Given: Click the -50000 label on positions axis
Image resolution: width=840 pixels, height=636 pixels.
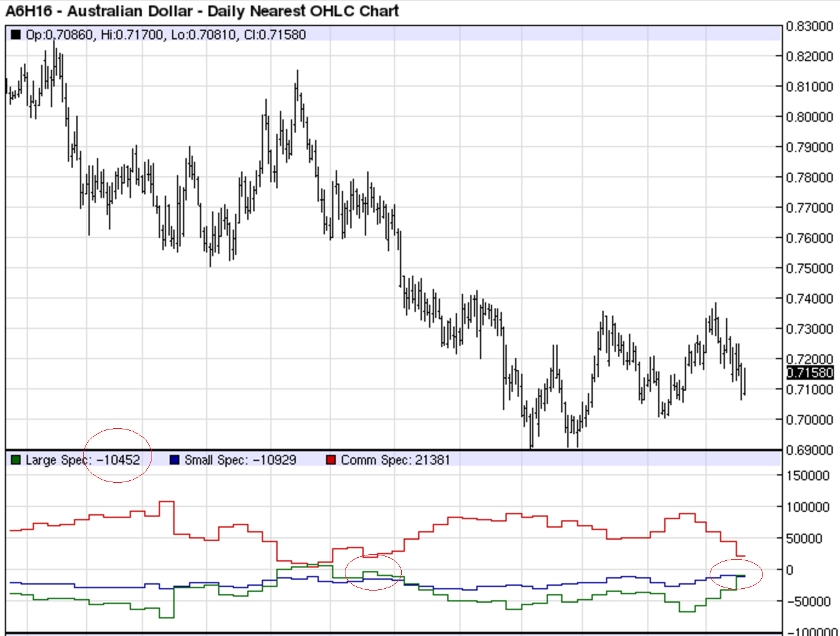Looking at the screenshot, I should [807, 601].
